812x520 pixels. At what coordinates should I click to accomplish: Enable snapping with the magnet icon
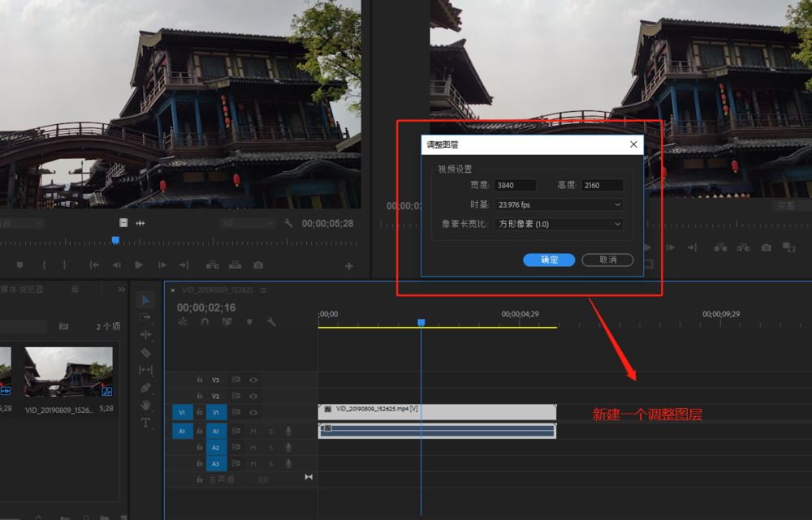coord(205,322)
